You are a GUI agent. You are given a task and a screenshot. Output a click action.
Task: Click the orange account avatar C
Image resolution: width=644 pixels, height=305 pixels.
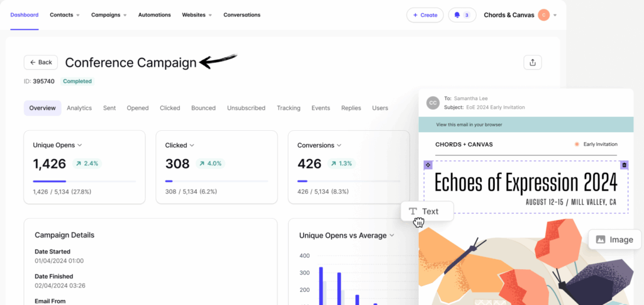(x=544, y=15)
